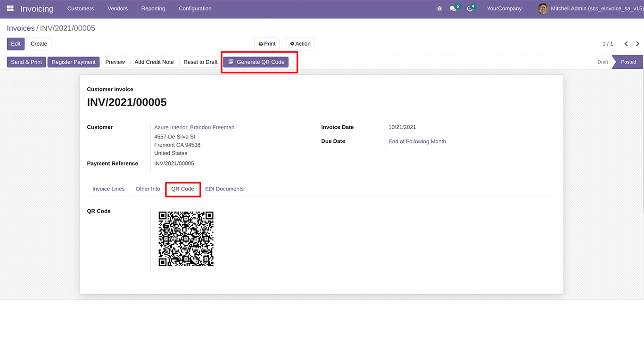Switch to the EDI Documents tab
Screen dimensions: 644x362
224,189
